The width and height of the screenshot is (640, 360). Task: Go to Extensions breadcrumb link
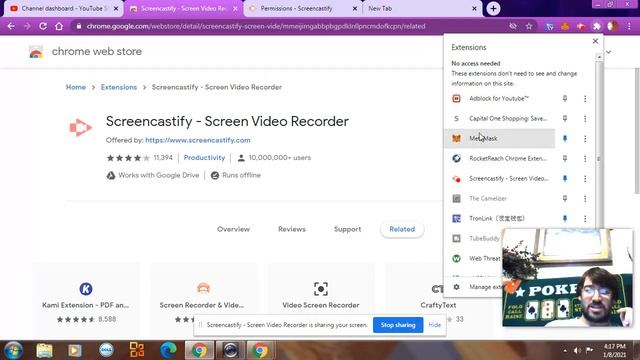click(x=119, y=87)
